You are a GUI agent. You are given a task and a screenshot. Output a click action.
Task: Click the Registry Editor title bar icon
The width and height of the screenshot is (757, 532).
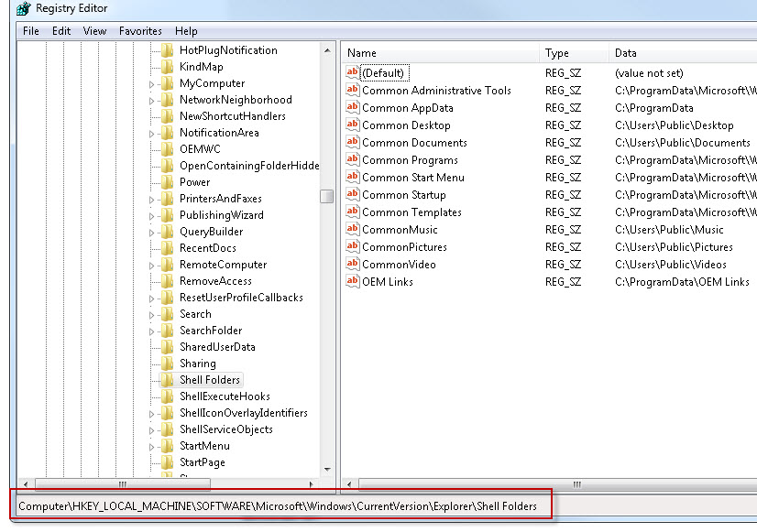[23, 8]
